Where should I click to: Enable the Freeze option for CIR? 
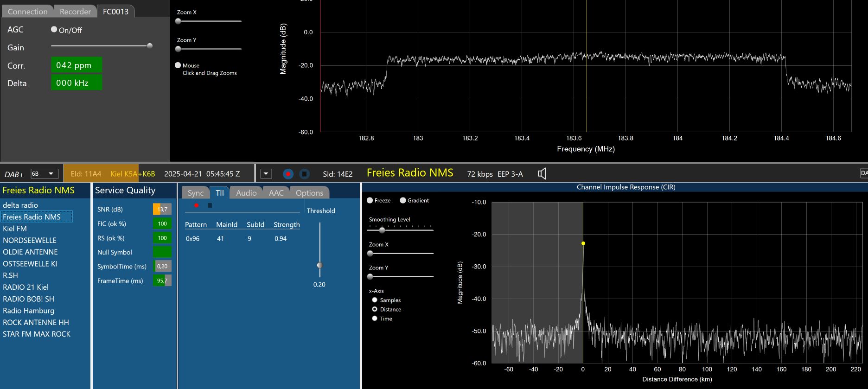[370, 200]
